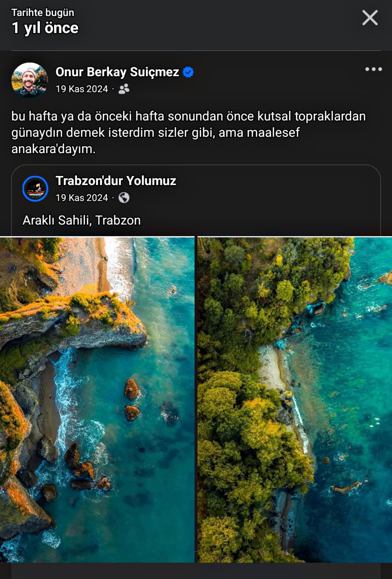
Task: Click the shared post's 19 Kas 2024 date
Action: pos(82,198)
